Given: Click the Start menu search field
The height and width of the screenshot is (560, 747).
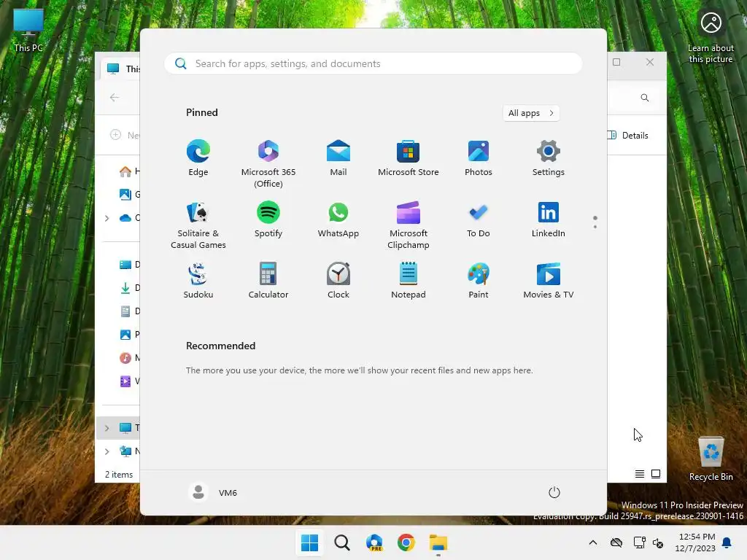Looking at the screenshot, I should pos(373,63).
